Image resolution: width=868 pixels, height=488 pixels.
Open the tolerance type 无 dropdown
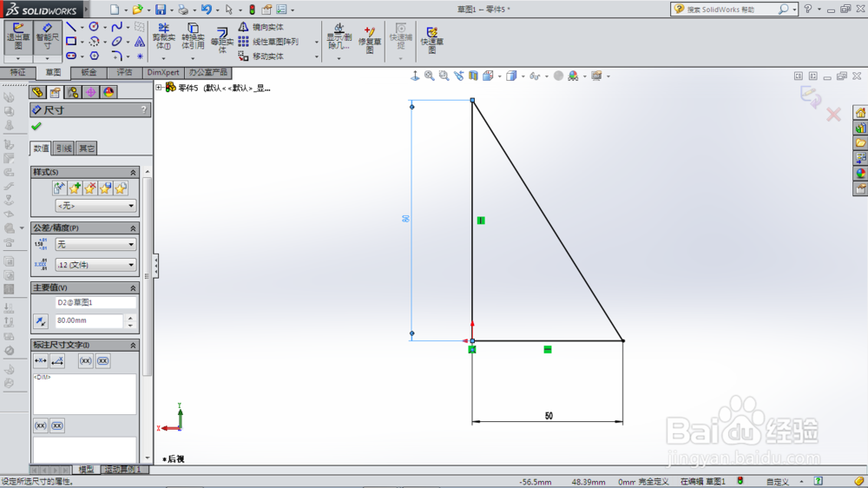coord(95,244)
